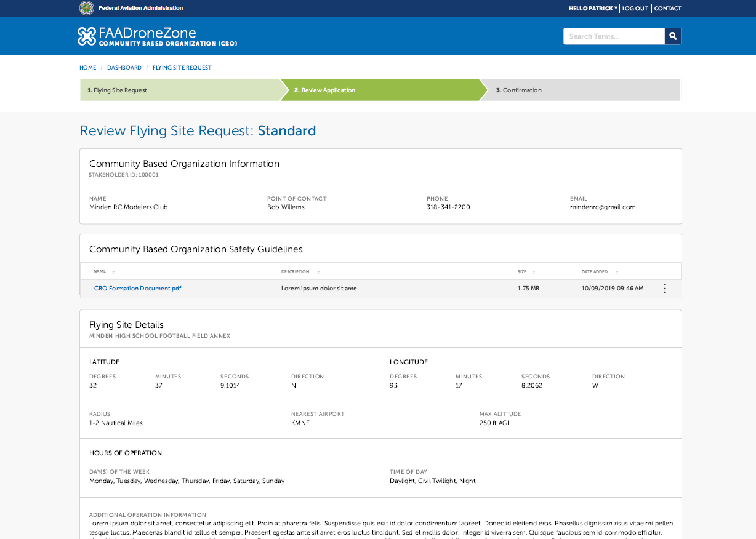This screenshot has width=756, height=539.
Task: Sort table by Name column arrows
Action: (x=113, y=272)
